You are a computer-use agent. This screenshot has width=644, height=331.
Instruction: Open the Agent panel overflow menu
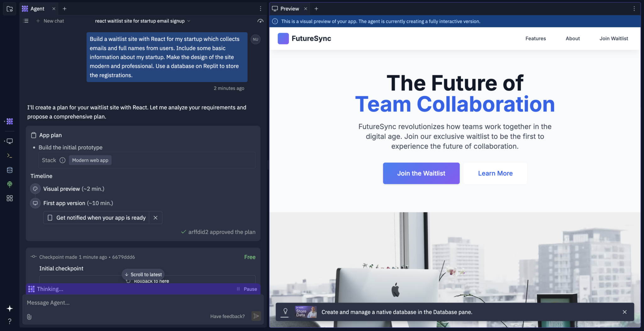[261, 8]
